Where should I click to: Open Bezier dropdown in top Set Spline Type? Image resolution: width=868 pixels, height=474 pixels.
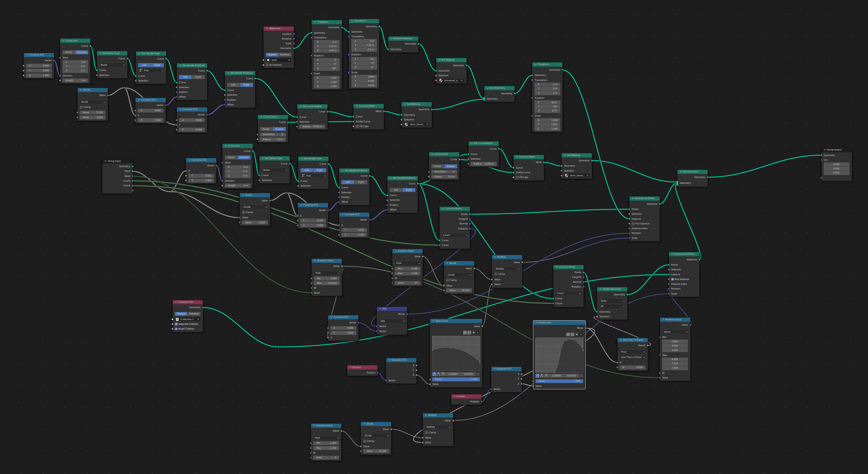pos(112,65)
